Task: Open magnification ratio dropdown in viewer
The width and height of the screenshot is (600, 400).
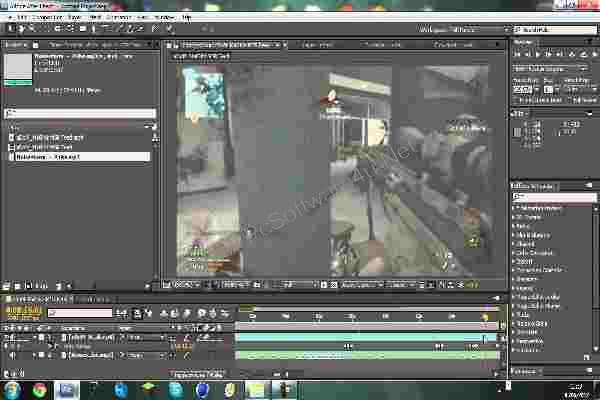Action: (187, 285)
